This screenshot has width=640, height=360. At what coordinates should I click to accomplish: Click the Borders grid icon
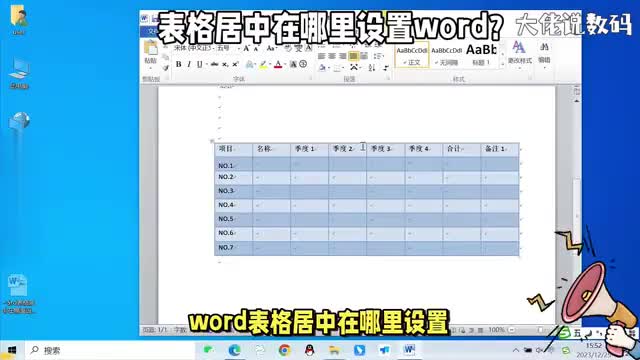(336, 68)
